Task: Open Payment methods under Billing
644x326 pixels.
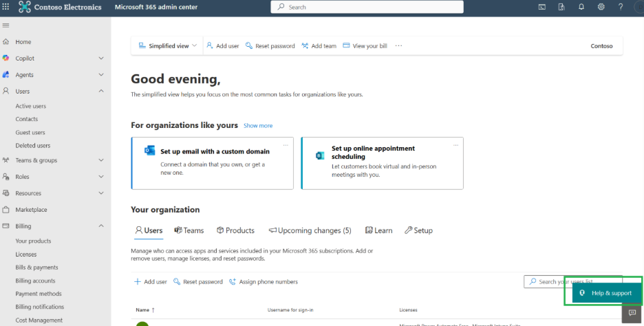Action: (x=39, y=294)
